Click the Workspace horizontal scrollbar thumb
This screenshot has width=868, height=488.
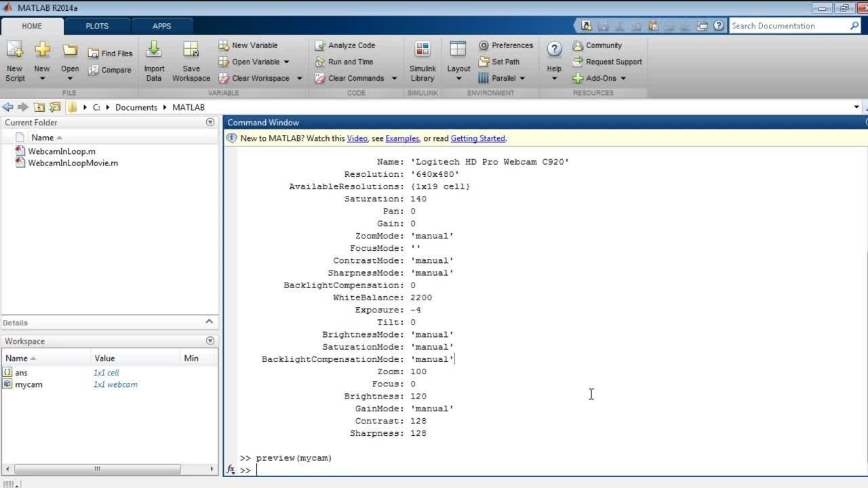(x=97, y=469)
